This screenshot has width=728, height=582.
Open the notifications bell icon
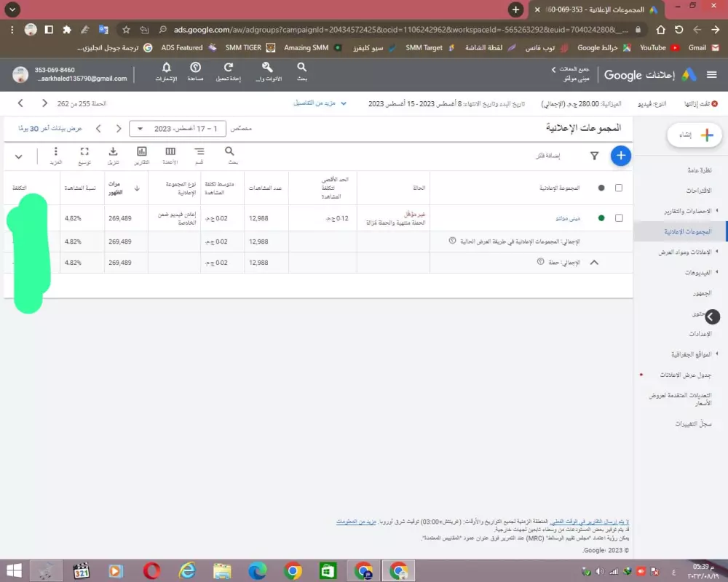coord(166,73)
